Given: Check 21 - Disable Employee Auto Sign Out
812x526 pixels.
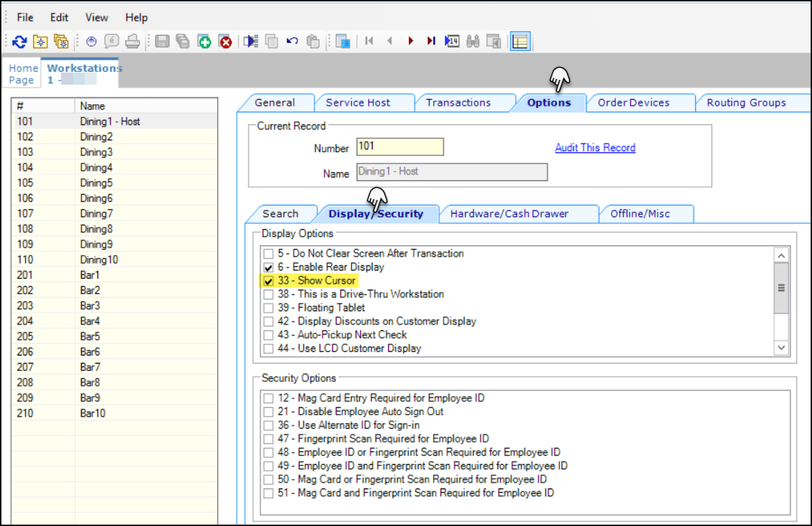Looking at the screenshot, I should (269, 412).
